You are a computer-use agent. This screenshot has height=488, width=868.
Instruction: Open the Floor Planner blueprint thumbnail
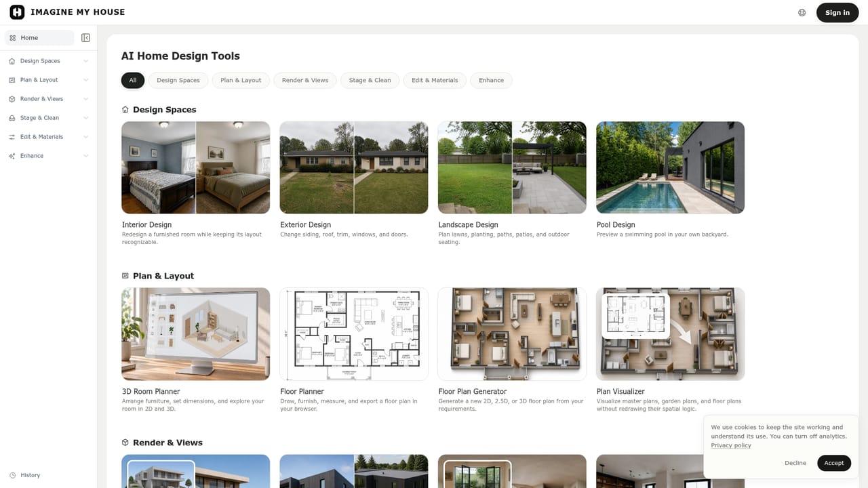pos(354,334)
